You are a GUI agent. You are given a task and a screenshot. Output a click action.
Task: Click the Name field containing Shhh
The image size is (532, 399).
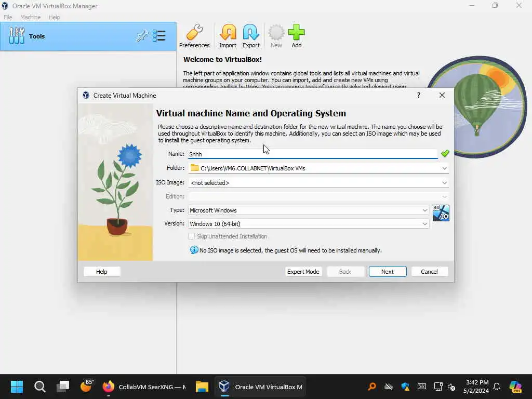312,154
